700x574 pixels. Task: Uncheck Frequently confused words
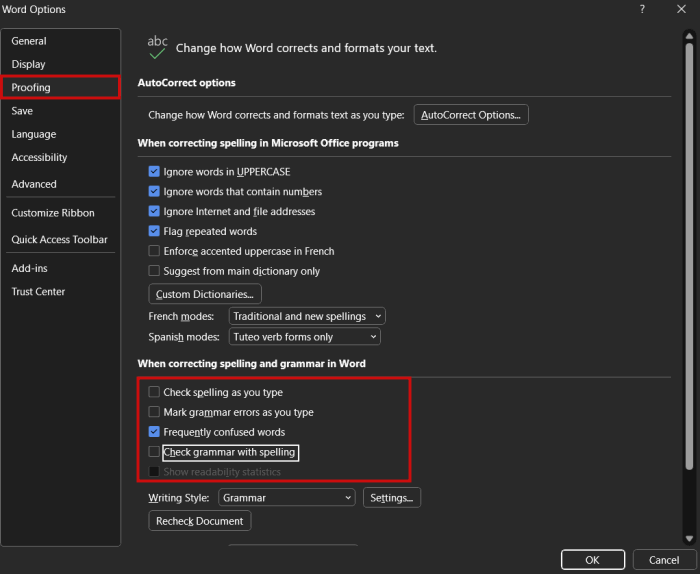[154, 432]
